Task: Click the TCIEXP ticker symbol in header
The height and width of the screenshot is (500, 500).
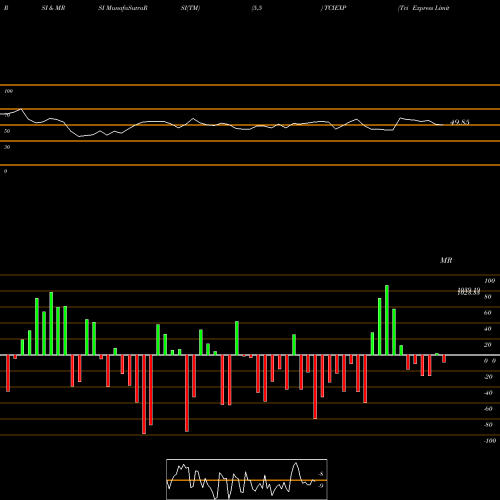Action: tap(335, 8)
